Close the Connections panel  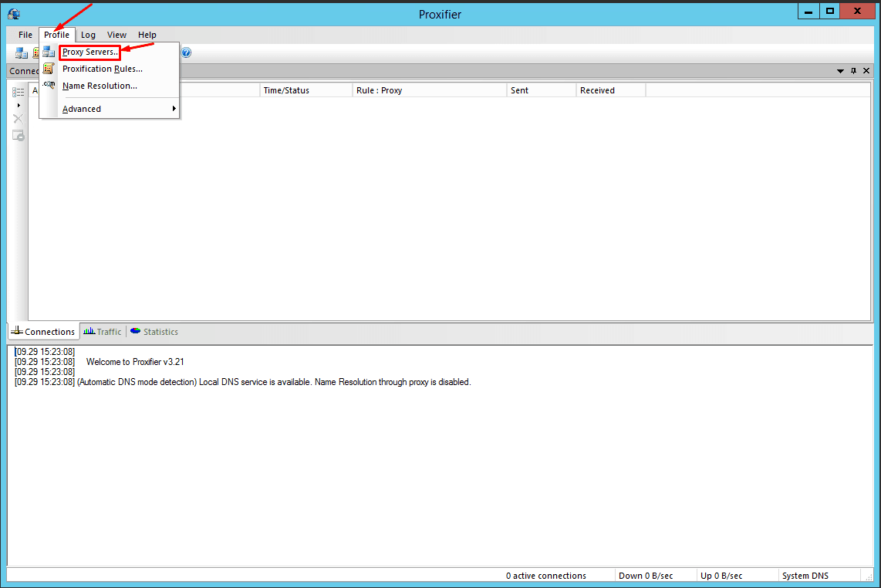[x=866, y=71]
